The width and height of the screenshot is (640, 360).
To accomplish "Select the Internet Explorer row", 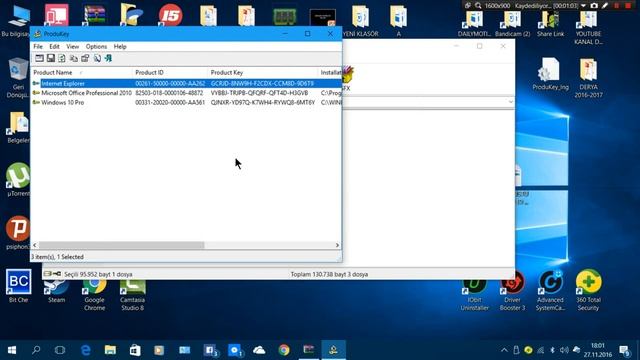I will [187, 83].
